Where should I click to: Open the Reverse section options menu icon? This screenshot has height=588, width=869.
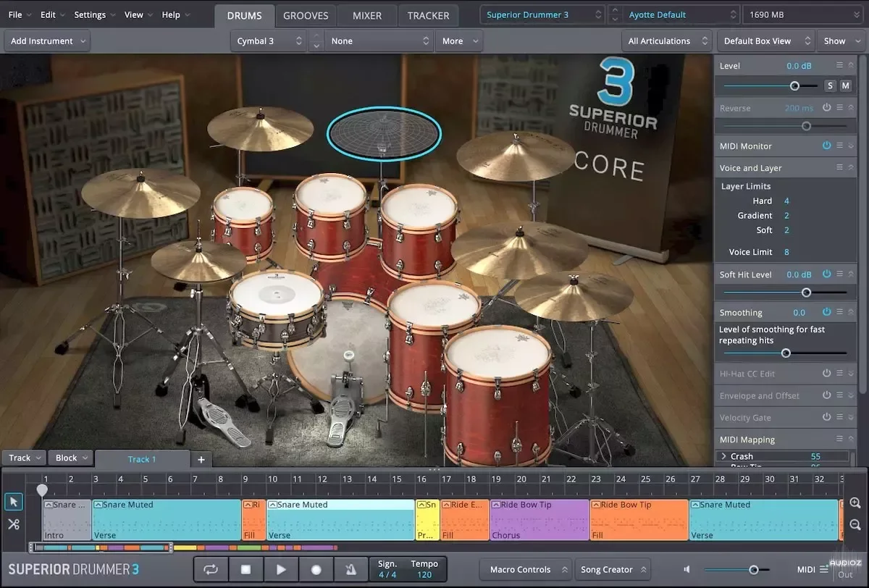tap(840, 108)
